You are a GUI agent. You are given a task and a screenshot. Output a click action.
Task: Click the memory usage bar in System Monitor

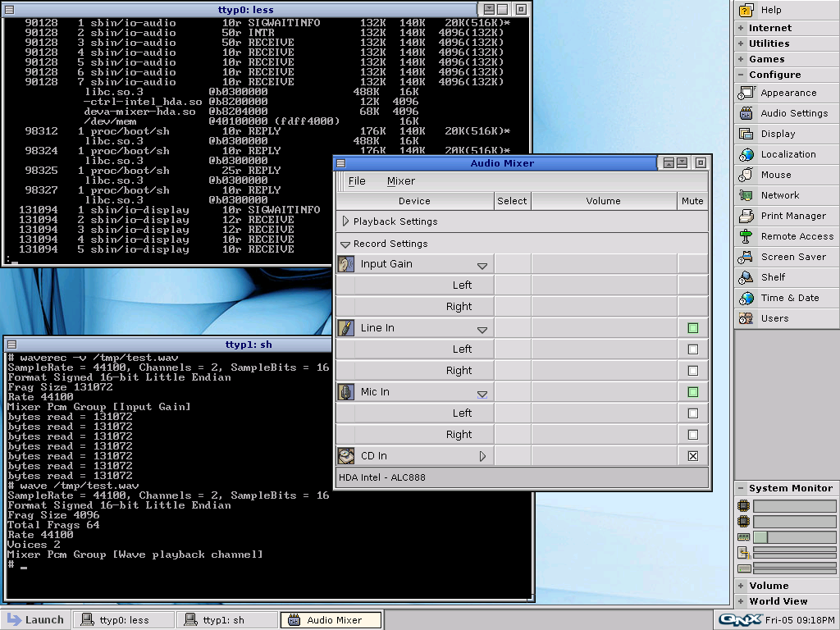794,537
